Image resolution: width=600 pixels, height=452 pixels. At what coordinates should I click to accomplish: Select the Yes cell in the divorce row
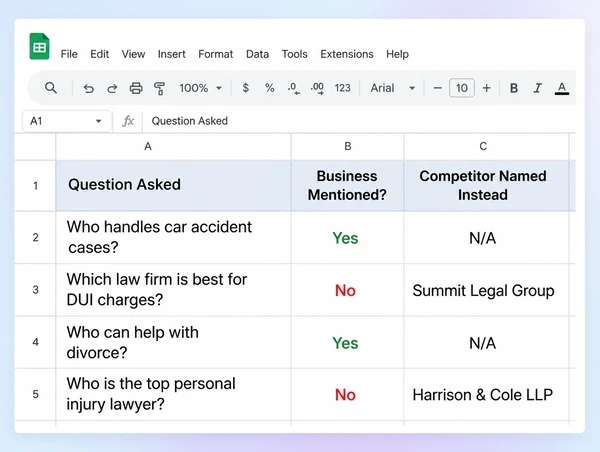[347, 342]
